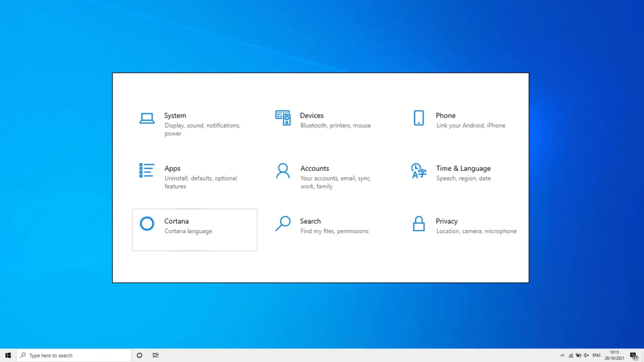Click the taskbar Cortana circle button
This screenshot has height=362, width=644.
140,355
